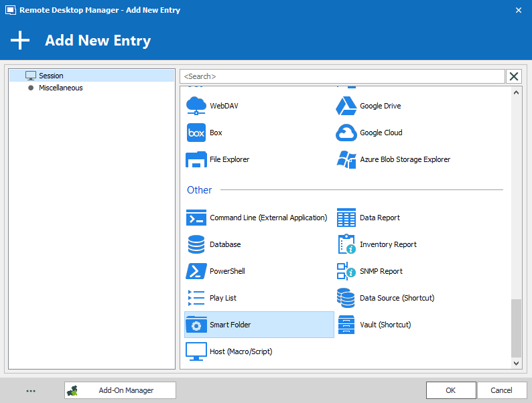Pick the Command Line (External Application) icon
This screenshot has height=403, width=532.
[x=196, y=218]
